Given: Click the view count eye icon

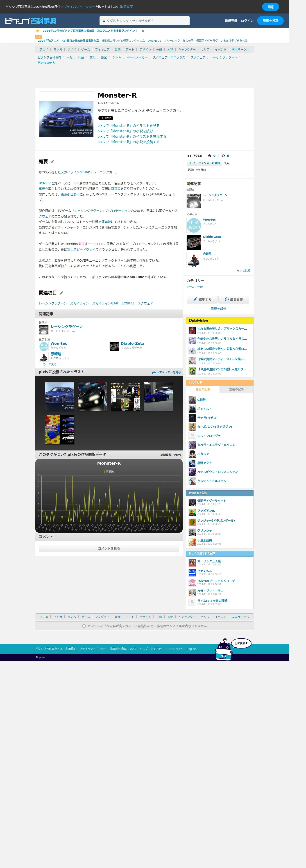Looking at the screenshot, I should tap(189, 156).
